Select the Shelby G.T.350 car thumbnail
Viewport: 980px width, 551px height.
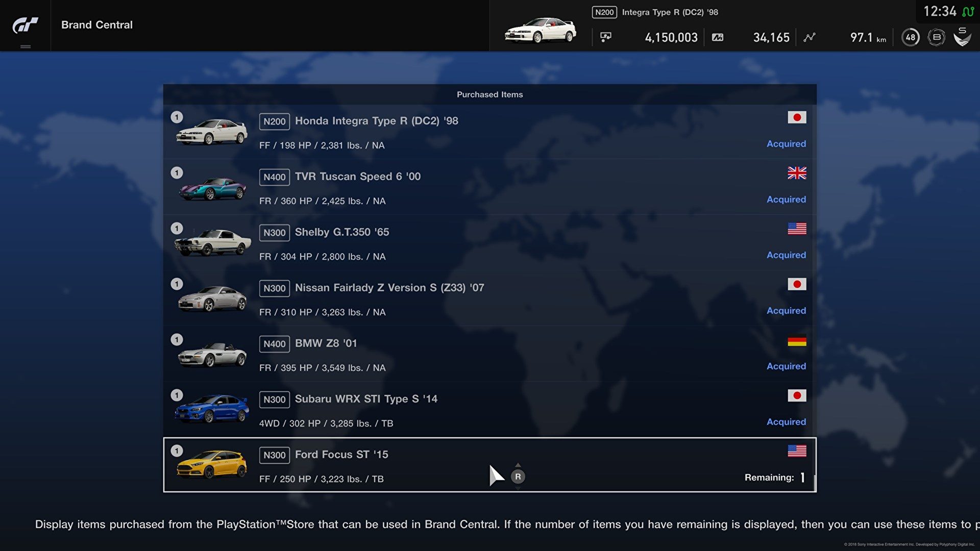pyautogui.click(x=213, y=242)
